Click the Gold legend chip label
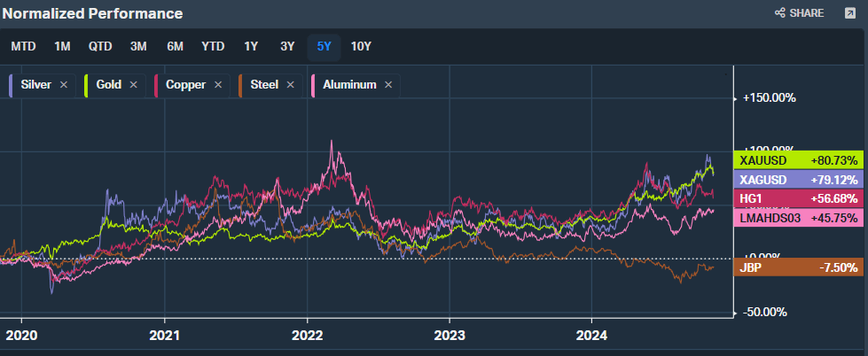Image resolution: width=868 pixels, height=356 pixels. click(x=108, y=85)
